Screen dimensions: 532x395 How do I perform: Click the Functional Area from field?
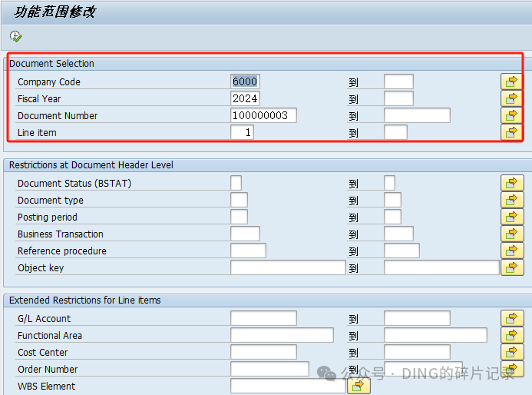[282, 335]
